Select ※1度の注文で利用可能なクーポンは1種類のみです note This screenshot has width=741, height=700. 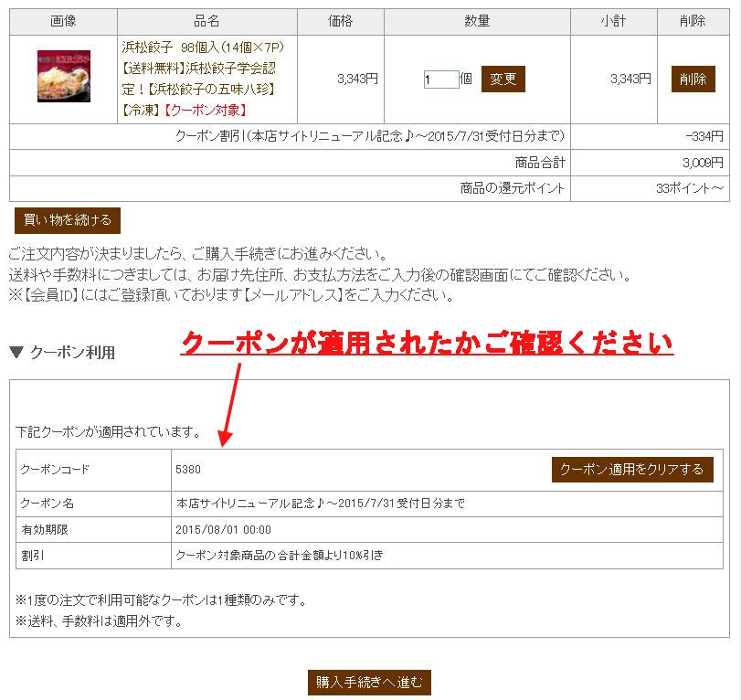[x=162, y=600]
